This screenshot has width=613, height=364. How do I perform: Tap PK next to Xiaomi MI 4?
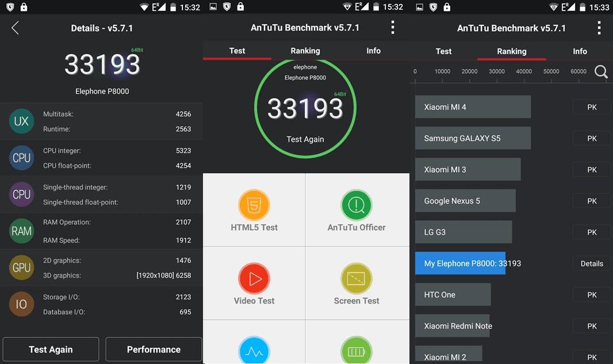[592, 107]
